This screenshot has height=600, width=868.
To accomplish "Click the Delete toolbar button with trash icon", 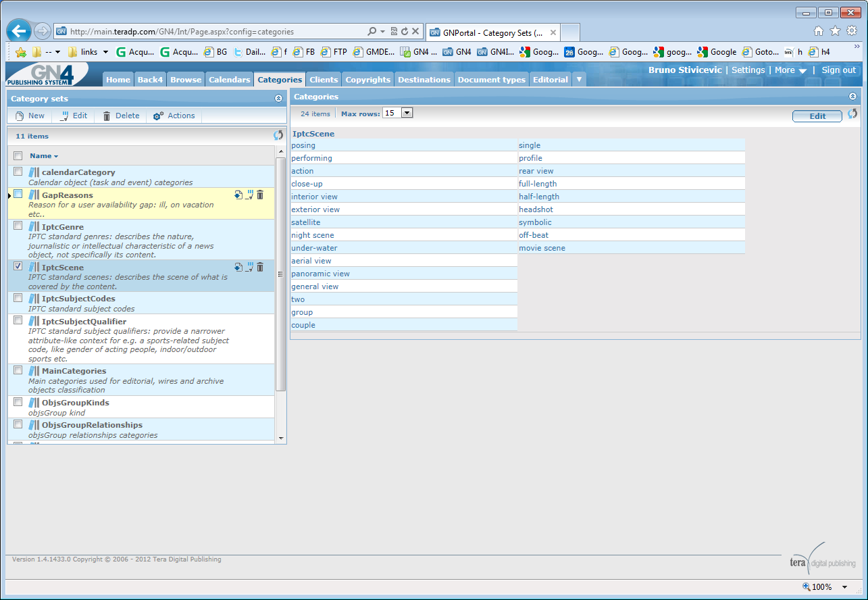I will pos(121,116).
